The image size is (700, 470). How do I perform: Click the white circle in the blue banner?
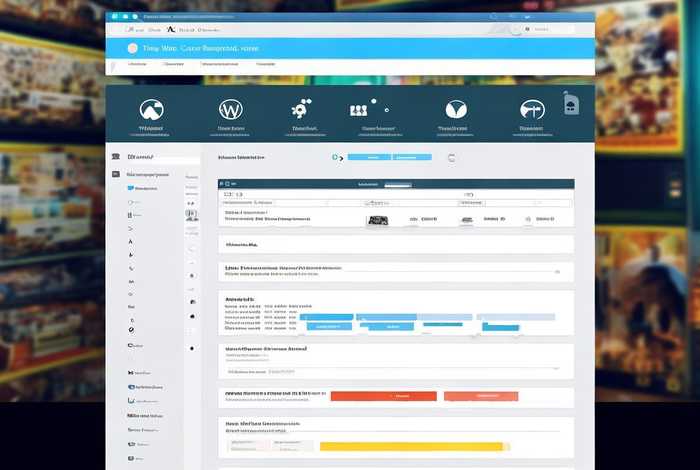tap(133, 47)
